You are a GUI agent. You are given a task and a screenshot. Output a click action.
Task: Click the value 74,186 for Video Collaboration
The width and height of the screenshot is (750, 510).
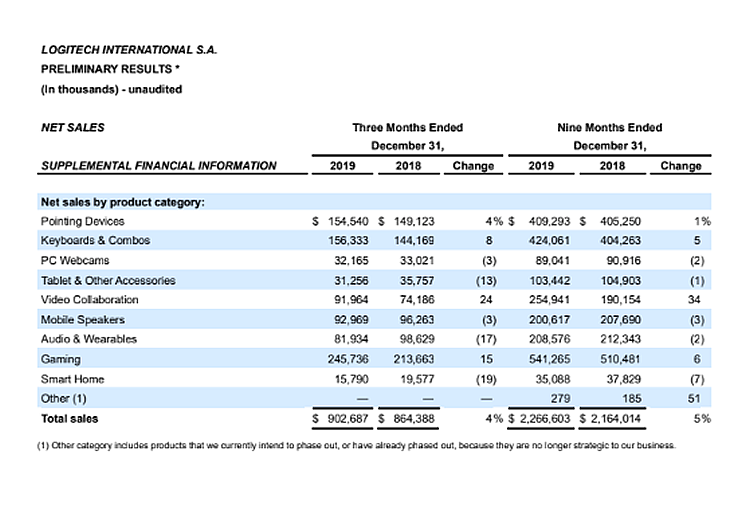tap(417, 300)
